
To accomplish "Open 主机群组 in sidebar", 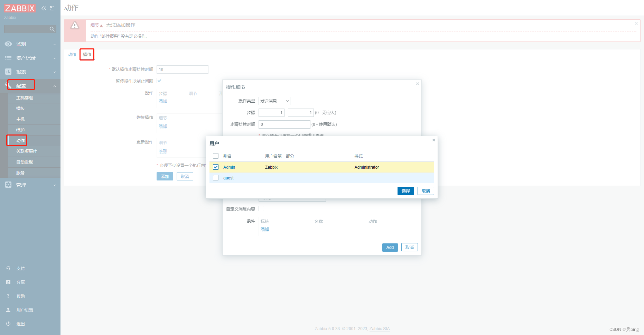I will pos(25,98).
